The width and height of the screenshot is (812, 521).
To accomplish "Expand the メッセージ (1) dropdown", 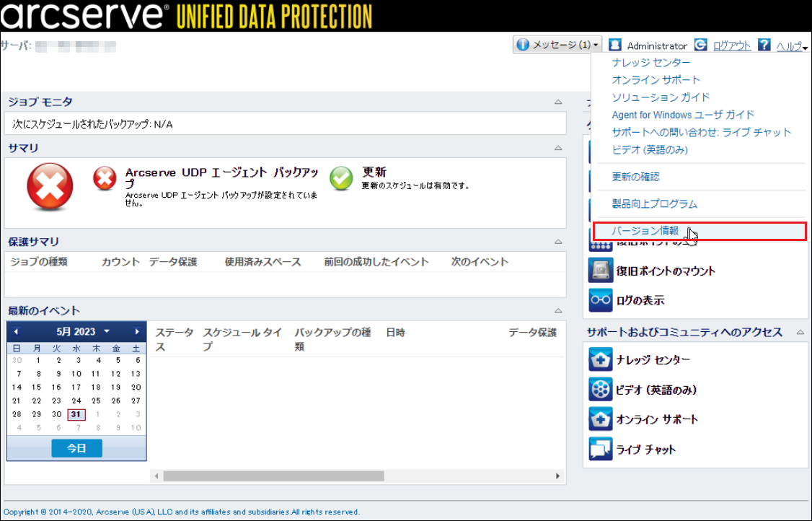I will pyautogui.click(x=596, y=45).
